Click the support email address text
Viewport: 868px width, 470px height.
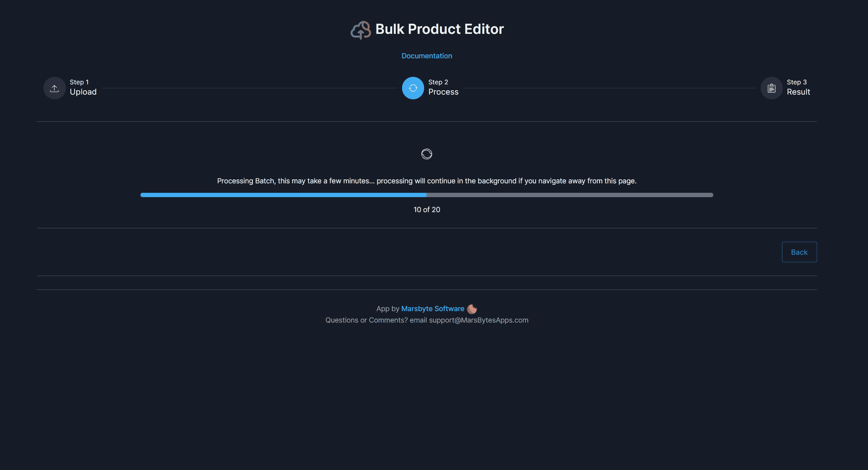pyautogui.click(x=478, y=320)
